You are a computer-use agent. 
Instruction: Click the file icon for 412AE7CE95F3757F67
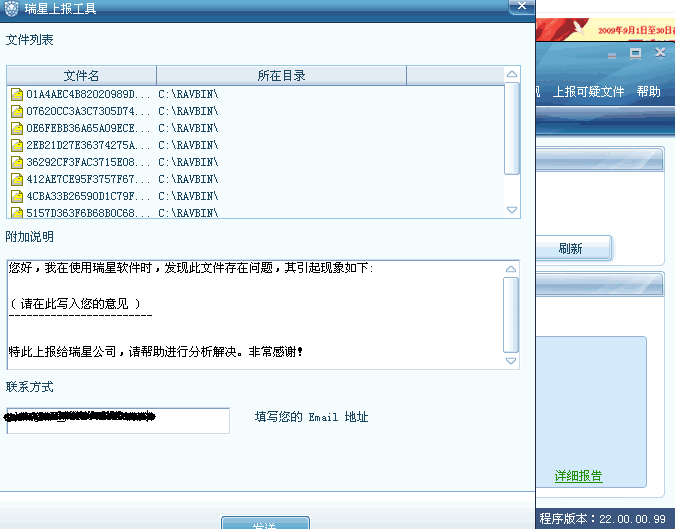pos(17,179)
